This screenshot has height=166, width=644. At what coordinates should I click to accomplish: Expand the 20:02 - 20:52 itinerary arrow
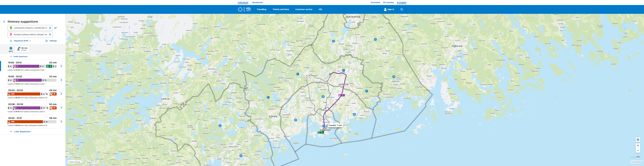click(61, 94)
